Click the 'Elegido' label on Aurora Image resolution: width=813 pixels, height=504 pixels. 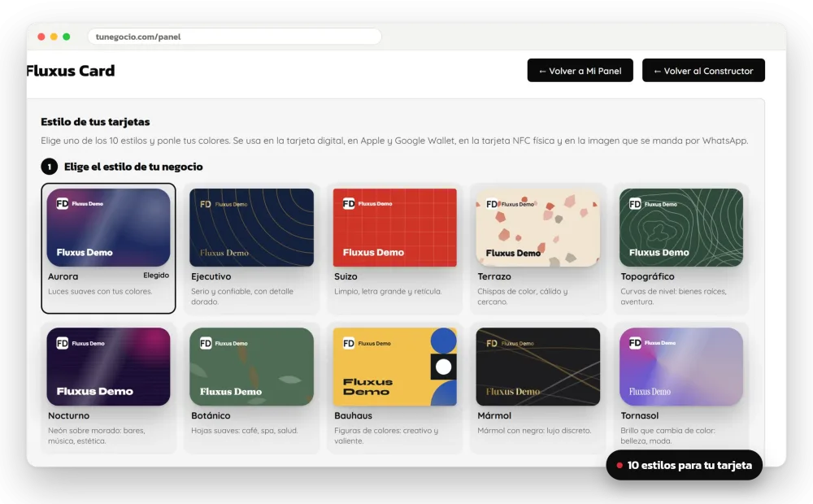156,276
